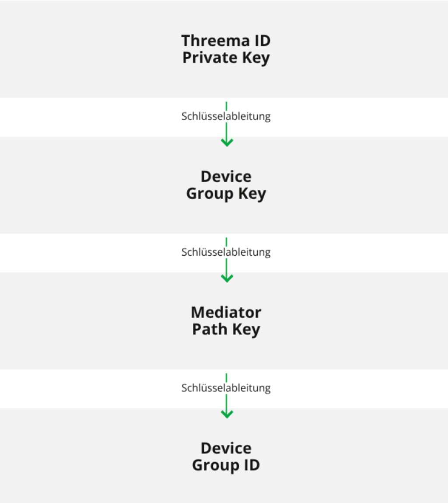Select the Threema ID Private Key heading
The width and height of the screenshot is (448, 503).
226,49
